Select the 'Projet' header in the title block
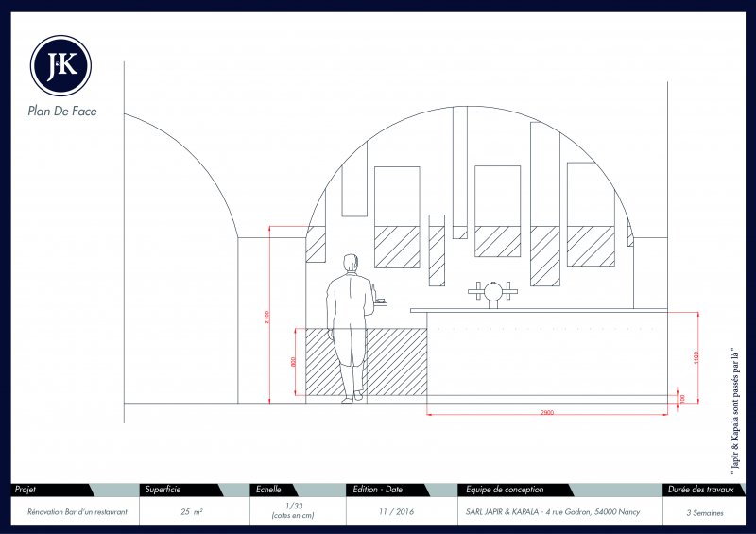 [26, 490]
